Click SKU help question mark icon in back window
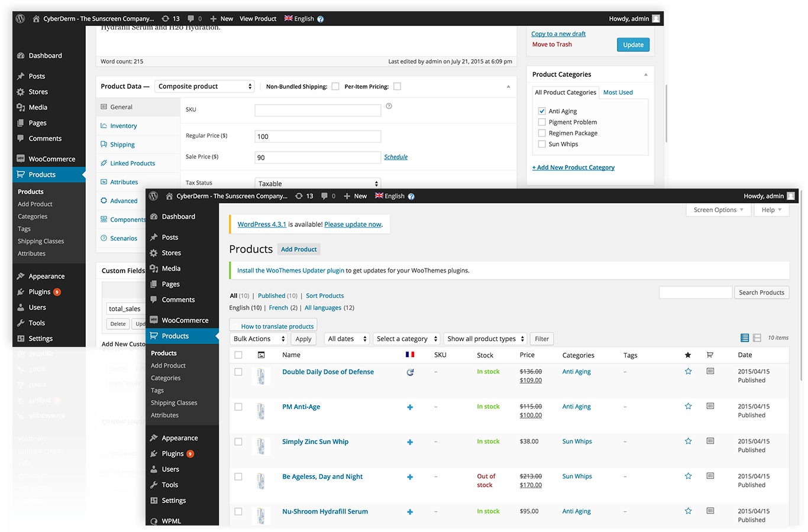Screen dimensions: 808x532 click(x=389, y=106)
